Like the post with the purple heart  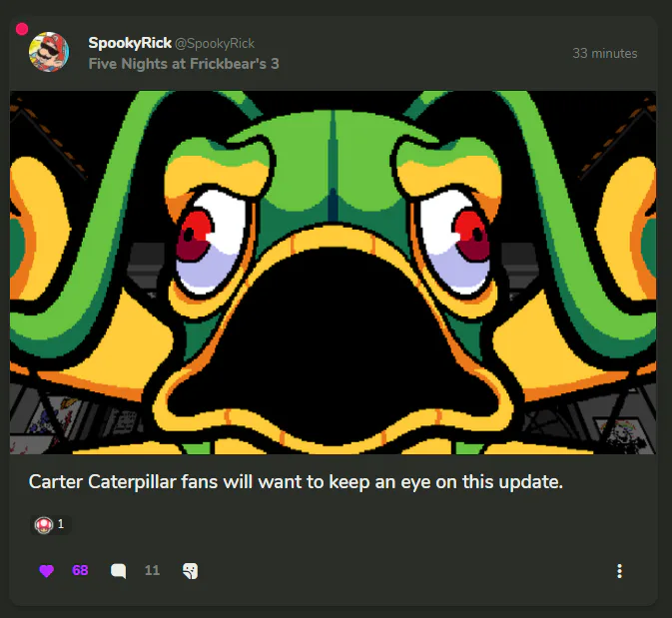point(46,571)
